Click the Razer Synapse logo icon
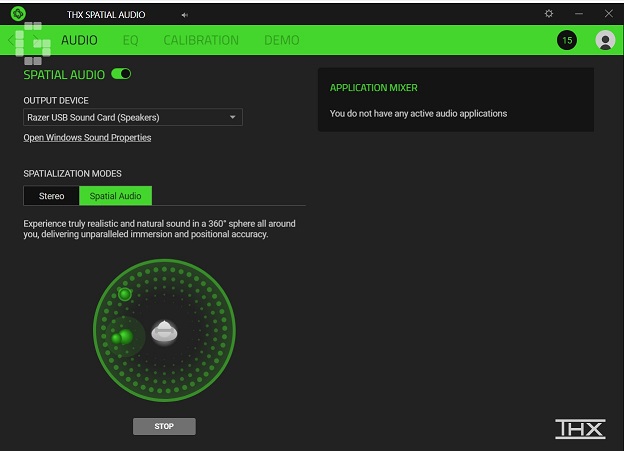624x451 pixels. (18, 14)
